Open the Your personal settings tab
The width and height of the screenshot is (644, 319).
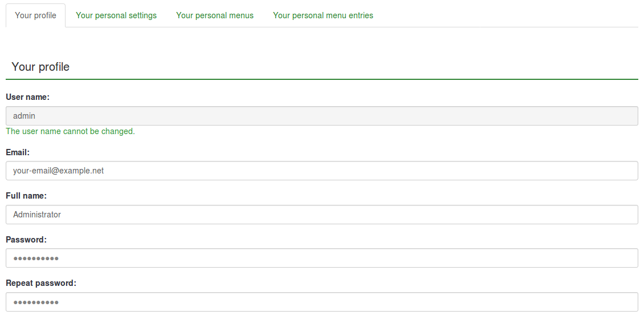coord(116,15)
